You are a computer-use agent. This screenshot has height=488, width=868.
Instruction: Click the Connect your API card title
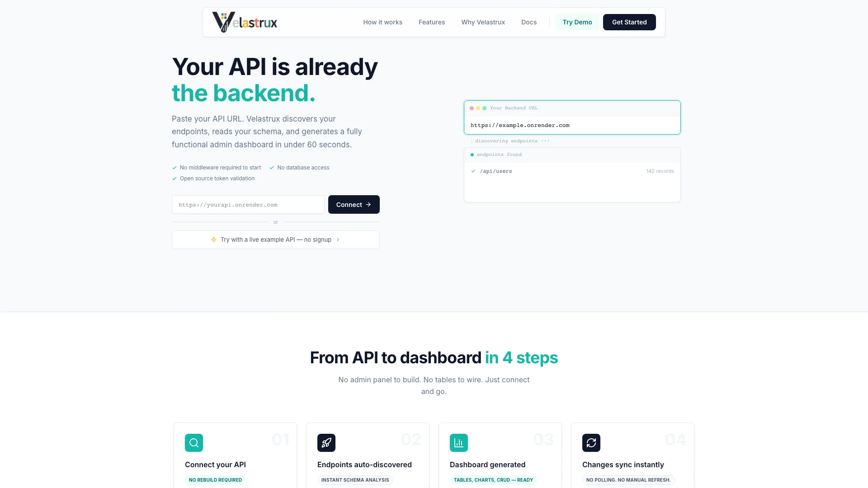[x=215, y=465]
